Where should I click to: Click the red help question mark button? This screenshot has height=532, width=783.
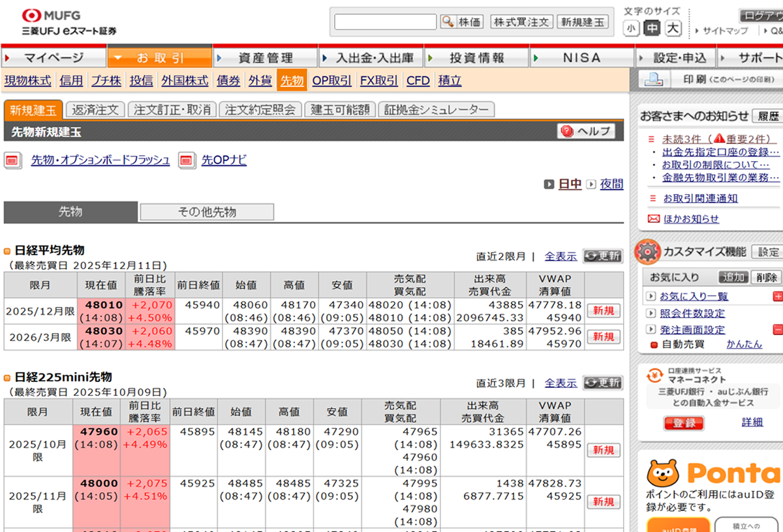[567, 131]
